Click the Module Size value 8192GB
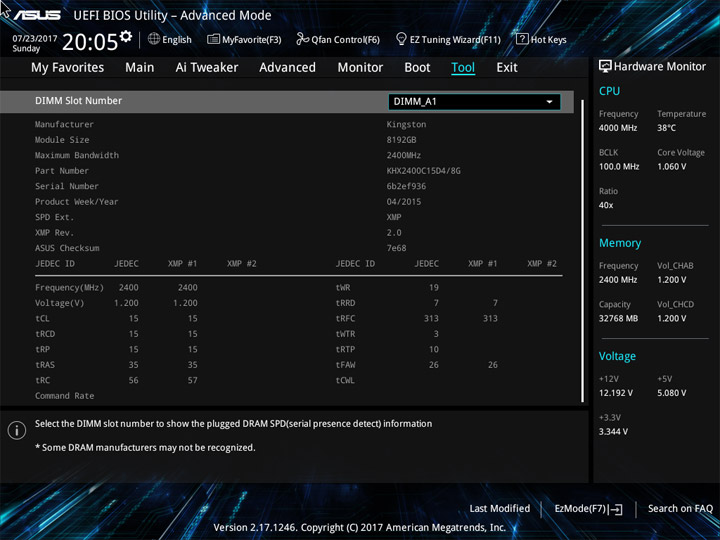720x540 pixels. [401, 140]
